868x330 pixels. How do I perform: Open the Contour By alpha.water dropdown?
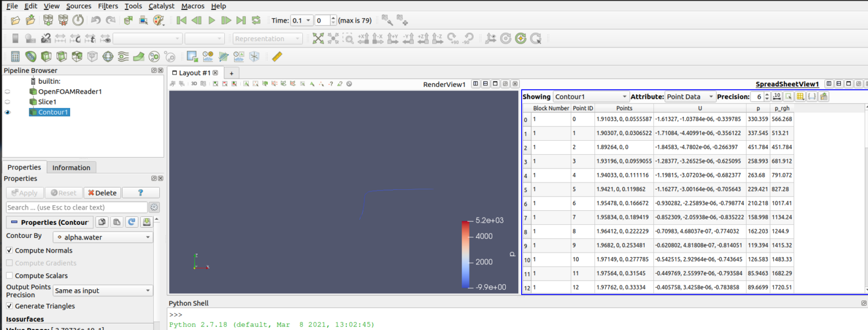pyautogui.click(x=103, y=237)
